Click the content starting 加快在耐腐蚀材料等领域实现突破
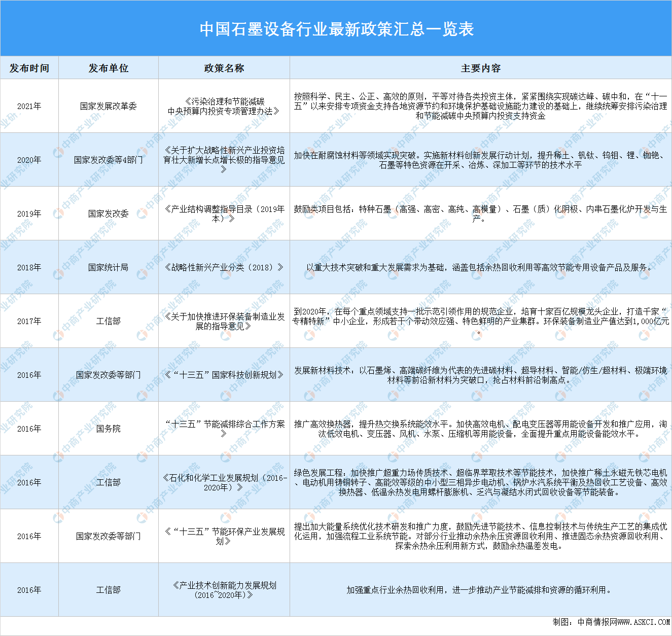The width and height of the screenshot is (672, 636). click(x=481, y=160)
